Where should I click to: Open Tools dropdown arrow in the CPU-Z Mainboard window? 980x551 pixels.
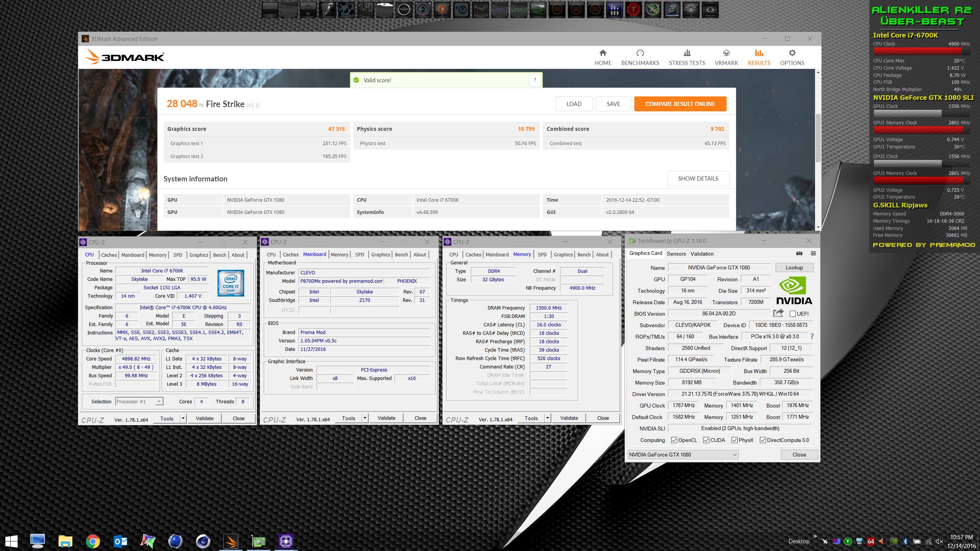[365, 418]
